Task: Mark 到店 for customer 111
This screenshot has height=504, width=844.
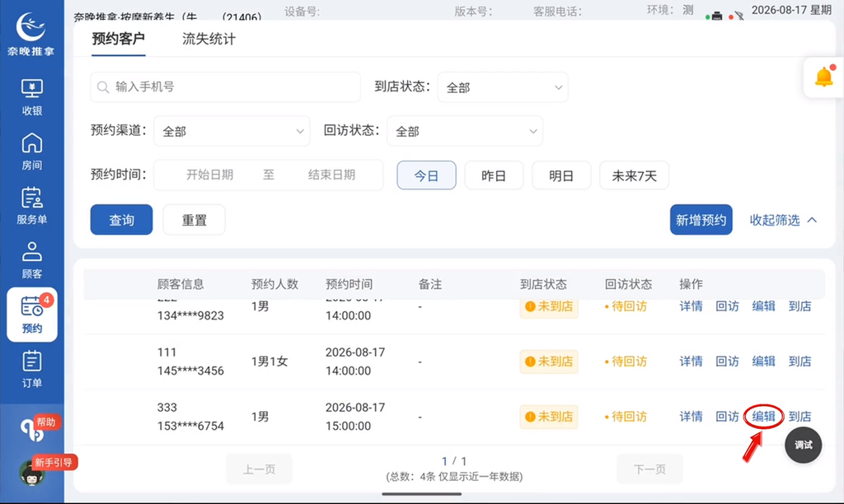Action: 799,362
